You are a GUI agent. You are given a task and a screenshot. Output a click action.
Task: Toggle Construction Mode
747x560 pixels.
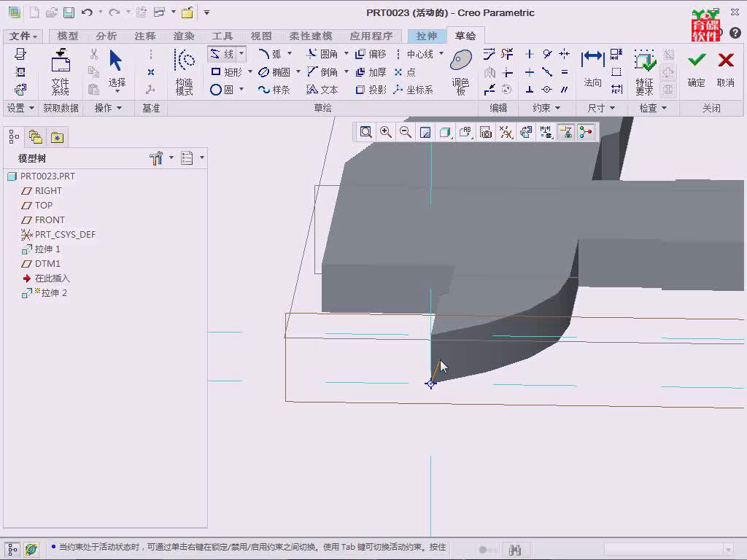point(185,72)
